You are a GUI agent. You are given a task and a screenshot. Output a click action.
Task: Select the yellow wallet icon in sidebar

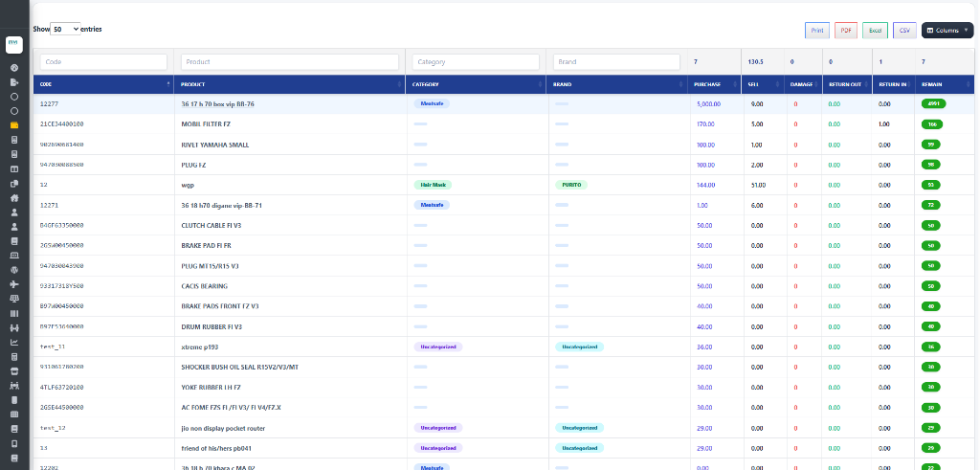[14, 125]
